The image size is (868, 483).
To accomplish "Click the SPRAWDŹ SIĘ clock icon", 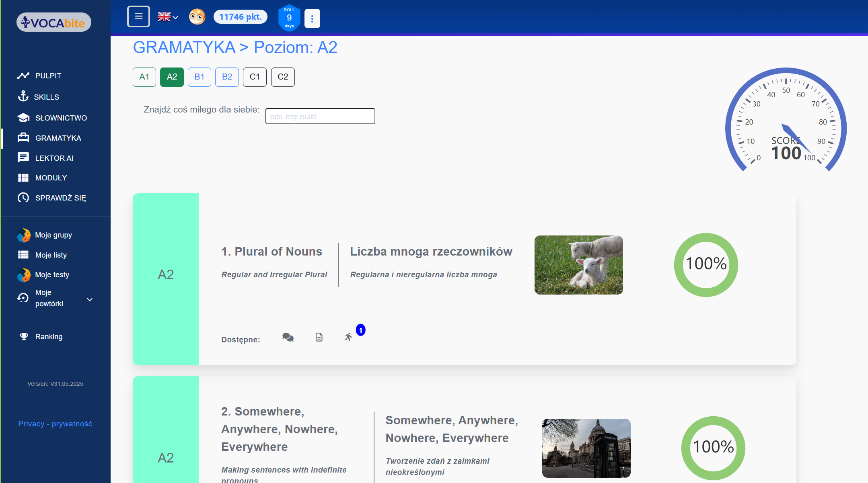I will (x=23, y=197).
